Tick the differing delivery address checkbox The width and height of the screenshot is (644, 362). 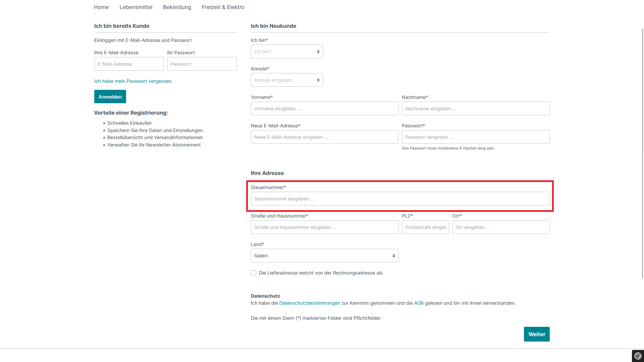pos(254,273)
